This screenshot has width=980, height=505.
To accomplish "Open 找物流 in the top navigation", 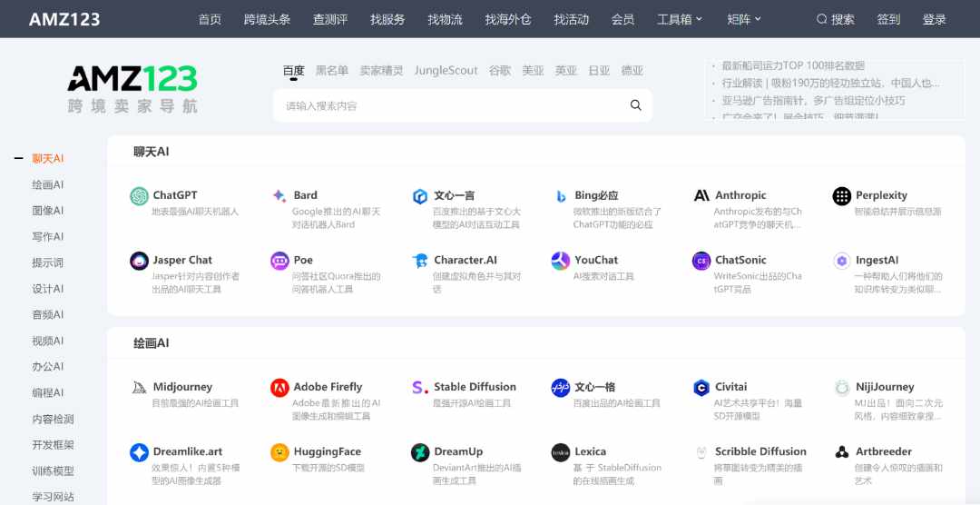I will coord(445,19).
